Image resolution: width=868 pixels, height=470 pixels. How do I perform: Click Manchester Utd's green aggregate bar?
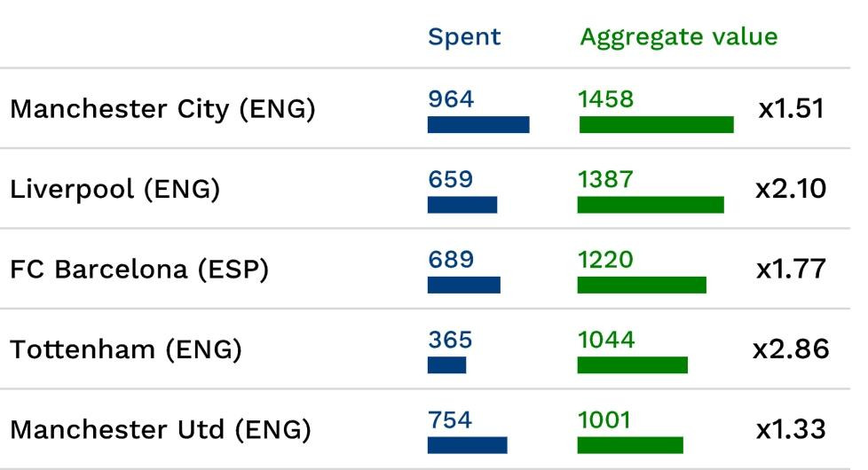pyautogui.click(x=630, y=445)
